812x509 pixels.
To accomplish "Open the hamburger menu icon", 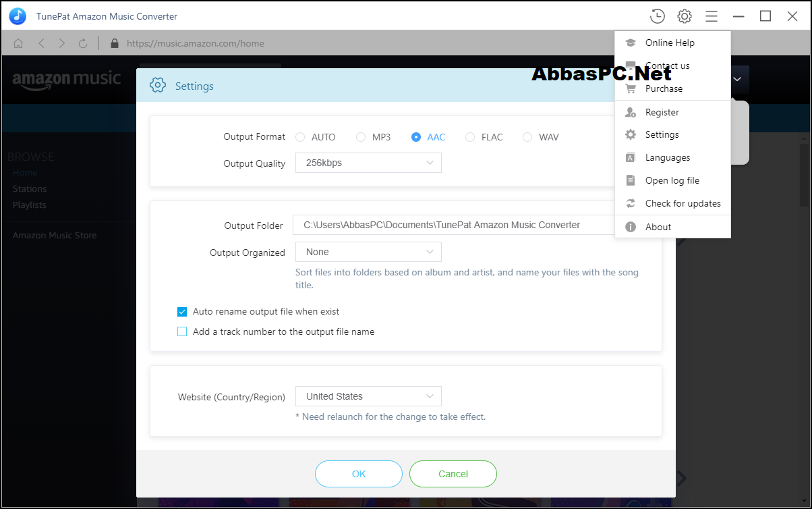I will click(x=711, y=16).
